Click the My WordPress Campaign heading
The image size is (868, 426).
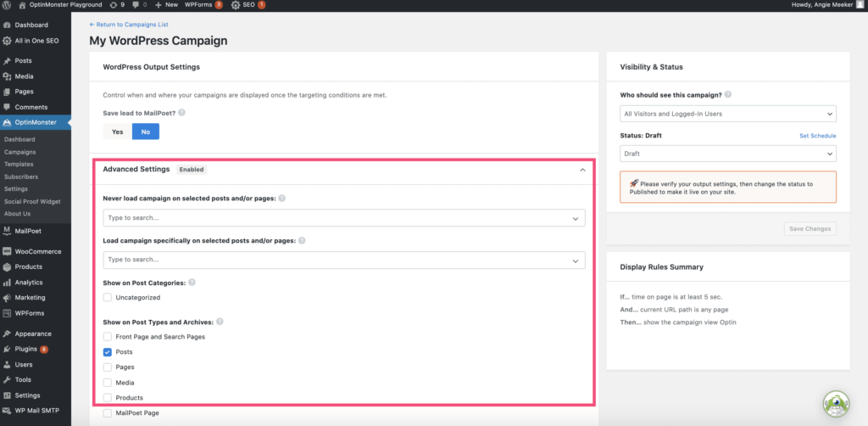coord(159,41)
